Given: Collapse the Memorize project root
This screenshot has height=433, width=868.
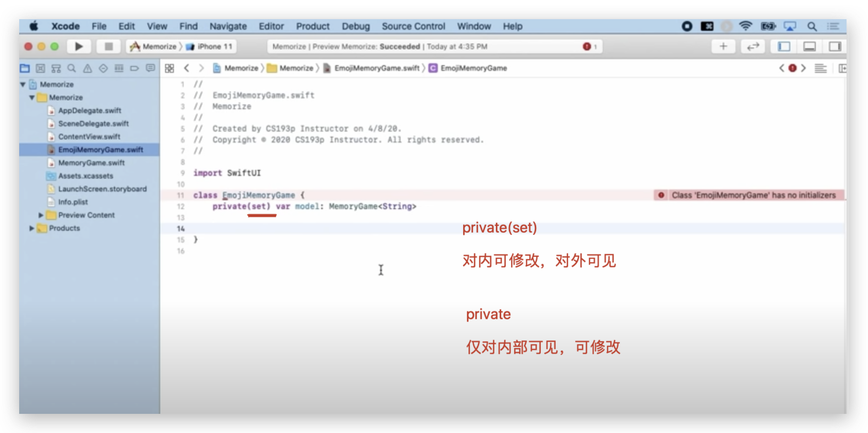Looking at the screenshot, I should (23, 84).
